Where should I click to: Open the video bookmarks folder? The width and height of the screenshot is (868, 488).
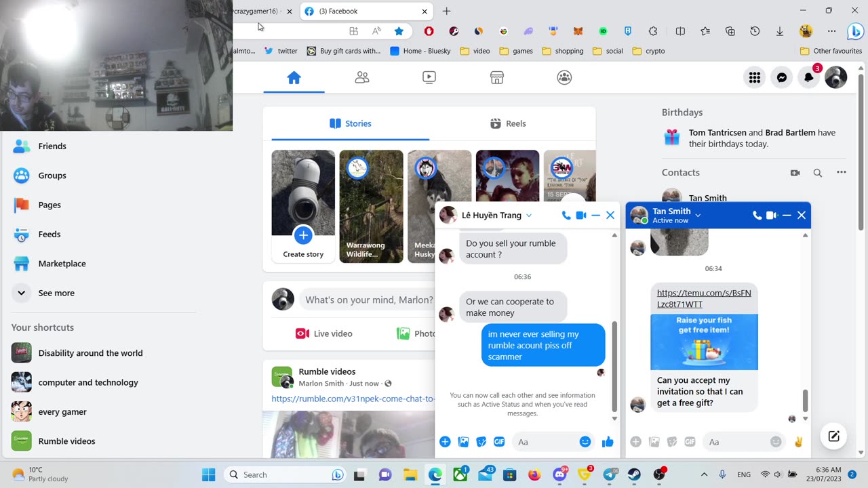click(475, 51)
